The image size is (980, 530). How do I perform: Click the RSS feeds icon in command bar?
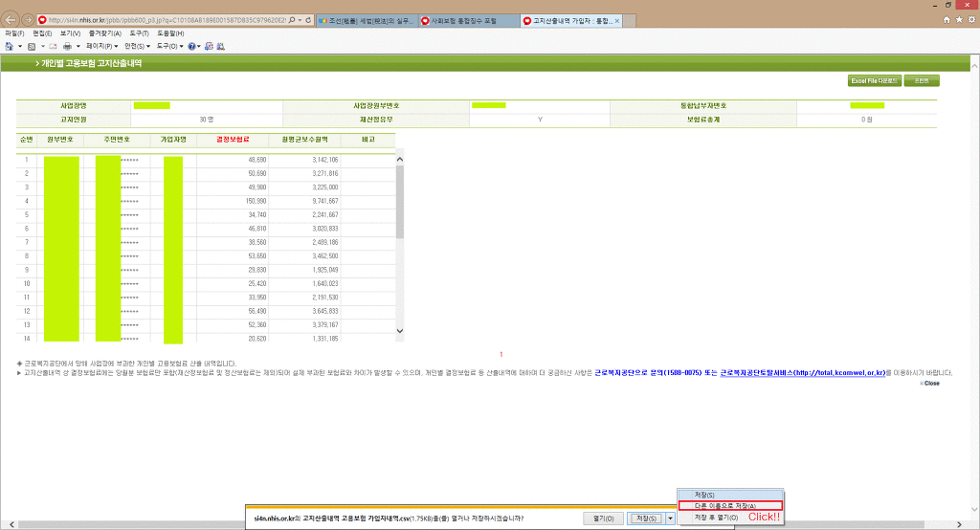click(32, 45)
